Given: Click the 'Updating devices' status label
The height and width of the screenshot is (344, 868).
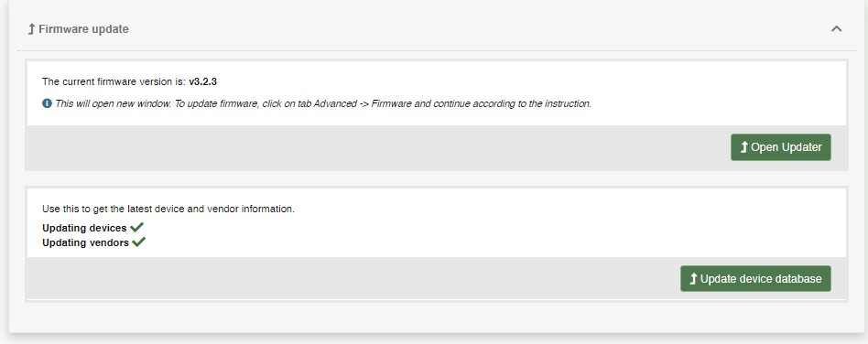Looking at the screenshot, I should 85,228.
